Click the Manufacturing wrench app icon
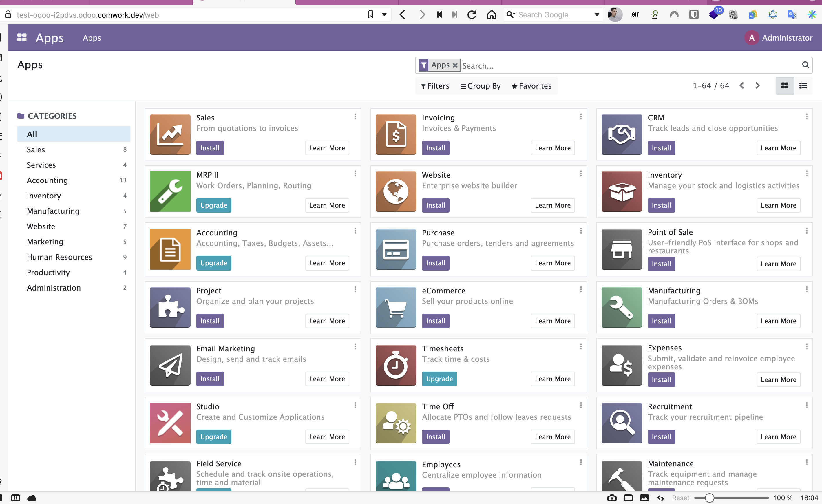822x504 pixels. pos(622,307)
